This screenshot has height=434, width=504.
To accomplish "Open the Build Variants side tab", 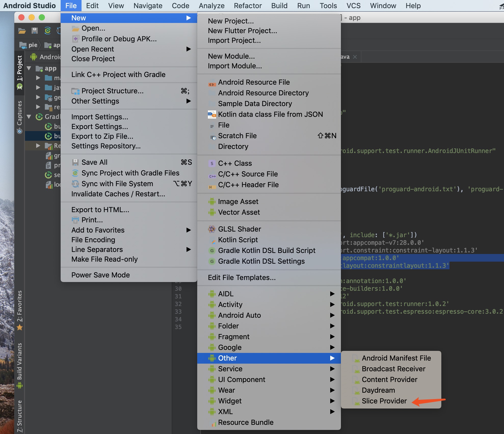I will [20, 365].
